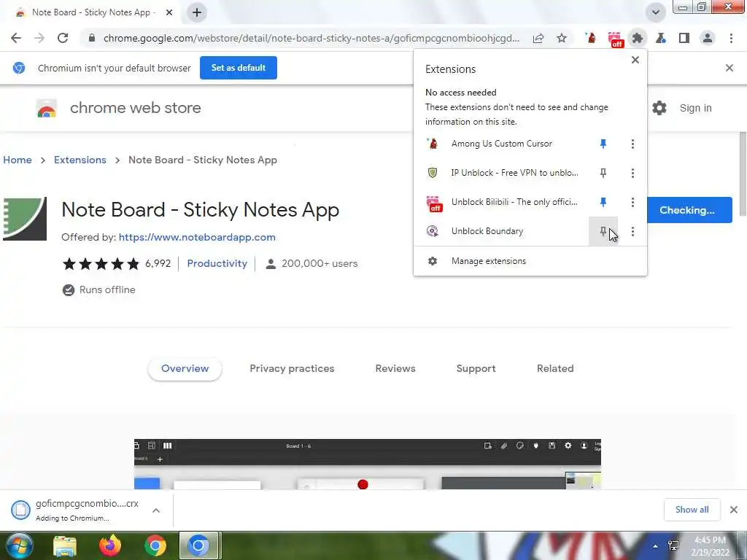Open a new browser tab
Viewport: 747px width, 560px height.
pyautogui.click(x=197, y=12)
